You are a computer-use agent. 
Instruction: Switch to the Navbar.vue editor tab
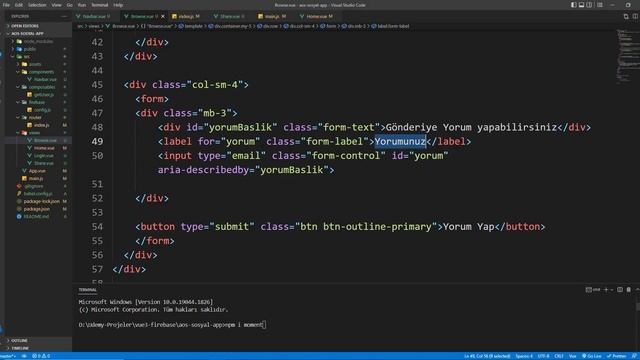point(96,16)
